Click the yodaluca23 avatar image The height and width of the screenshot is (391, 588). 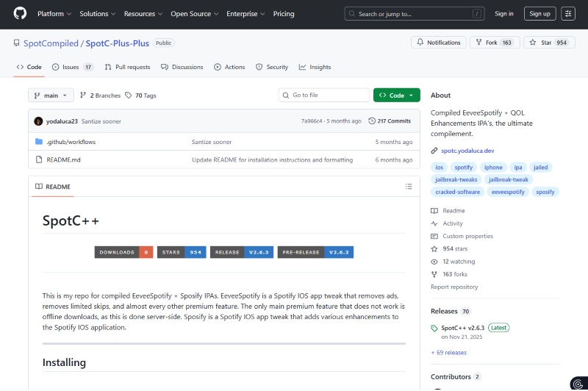pyautogui.click(x=38, y=121)
